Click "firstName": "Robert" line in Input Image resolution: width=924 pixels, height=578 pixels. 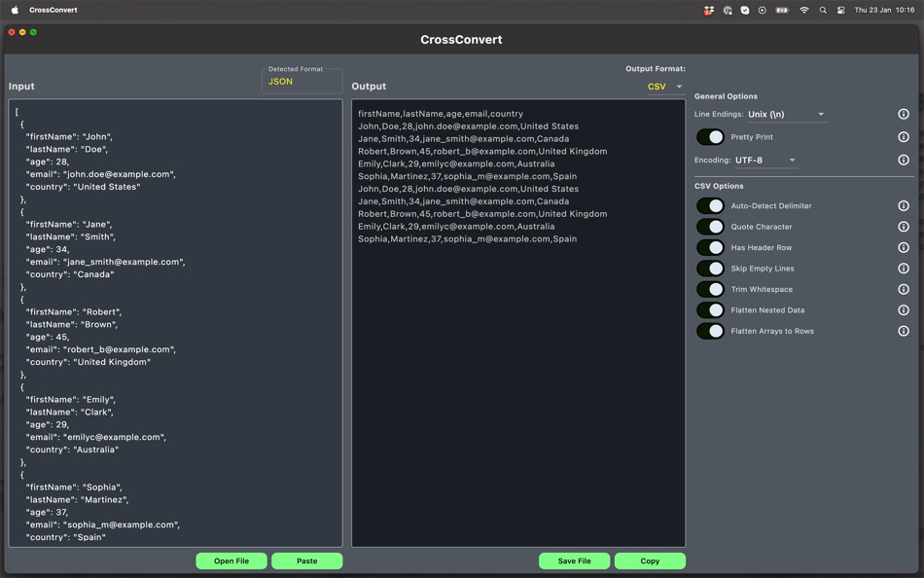(74, 312)
